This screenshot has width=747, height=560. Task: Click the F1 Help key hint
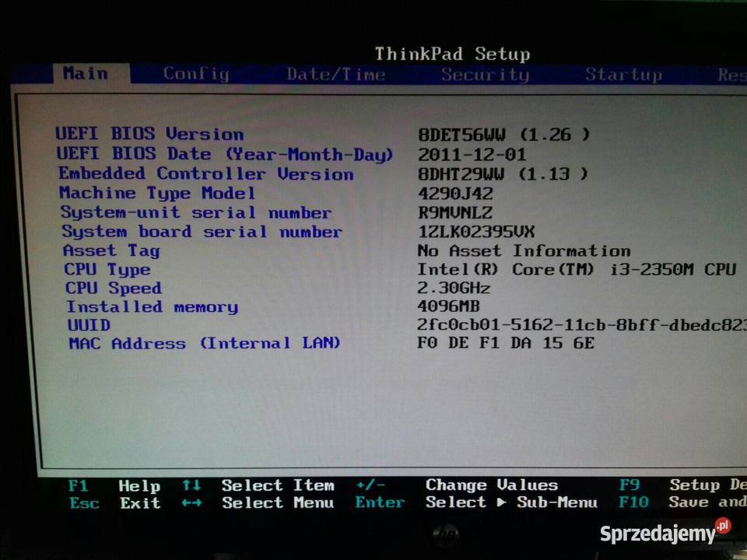click(114, 485)
